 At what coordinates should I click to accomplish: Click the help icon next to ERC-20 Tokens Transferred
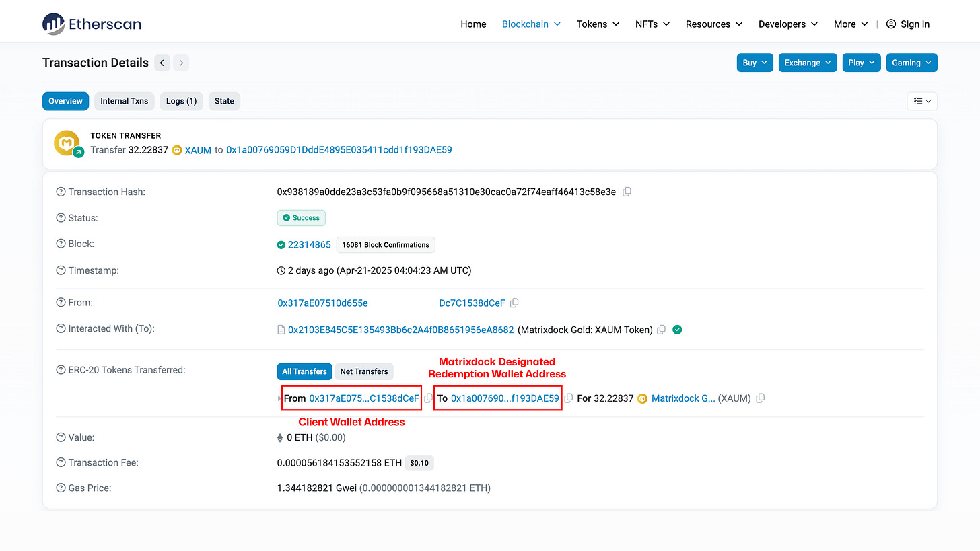[61, 370]
